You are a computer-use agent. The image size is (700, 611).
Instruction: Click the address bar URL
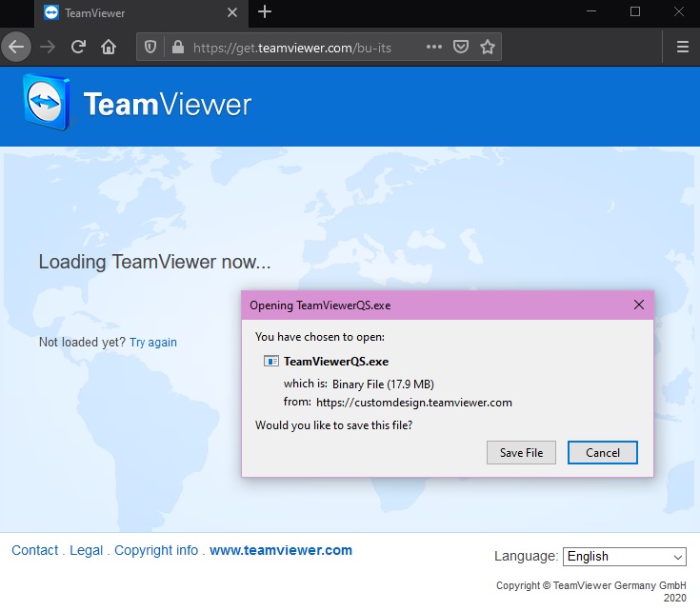coord(292,48)
